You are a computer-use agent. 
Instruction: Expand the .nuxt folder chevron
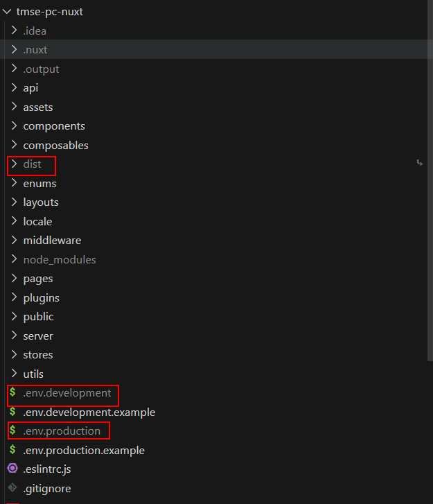15,50
